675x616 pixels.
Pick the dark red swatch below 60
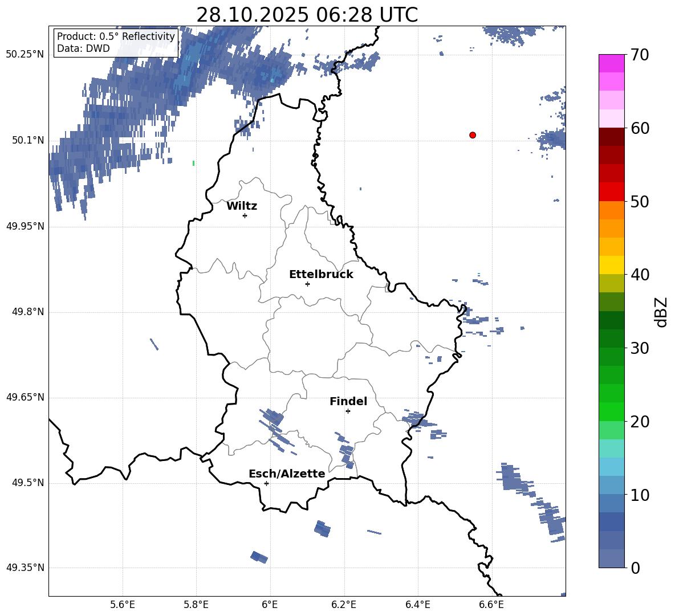[x=611, y=137]
